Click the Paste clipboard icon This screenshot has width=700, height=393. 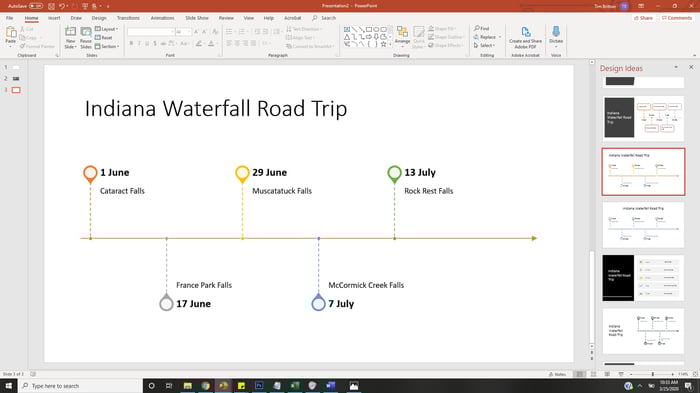(x=11, y=37)
